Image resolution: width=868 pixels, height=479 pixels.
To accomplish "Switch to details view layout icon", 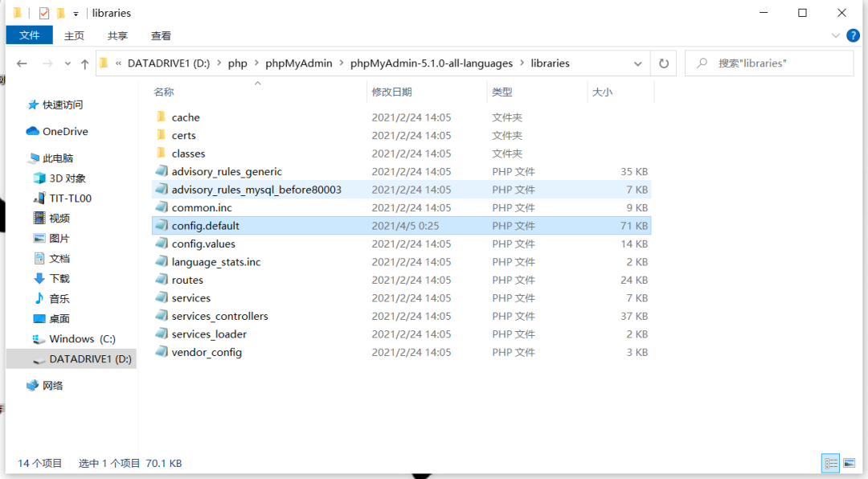I will coord(830,464).
